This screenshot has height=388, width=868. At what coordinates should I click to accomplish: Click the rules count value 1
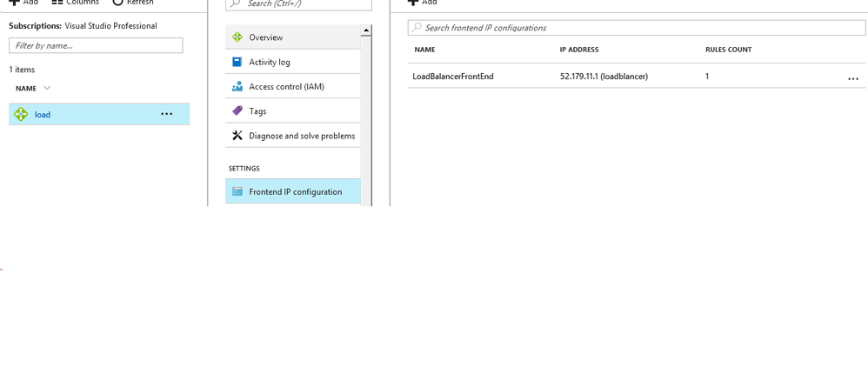coord(707,77)
